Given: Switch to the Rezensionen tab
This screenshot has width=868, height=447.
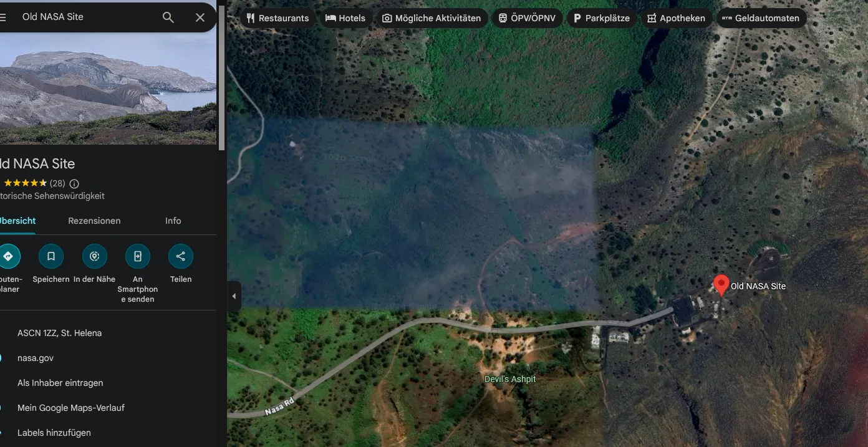Looking at the screenshot, I should [x=94, y=221].
